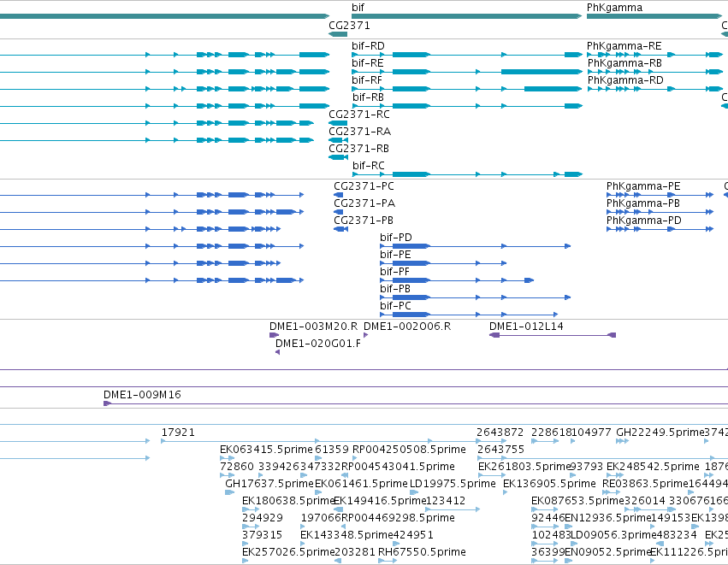
Task: Select protein PhKgamma-PB
Action: pos(643,203)
